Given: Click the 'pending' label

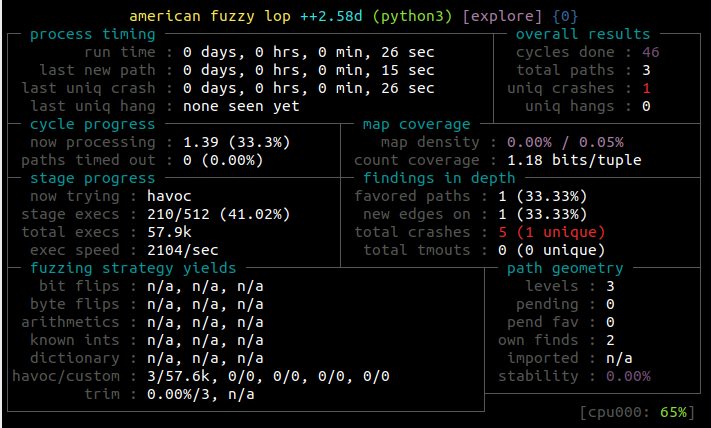Looking at the screenshot, I should click(x=547, y=304).
